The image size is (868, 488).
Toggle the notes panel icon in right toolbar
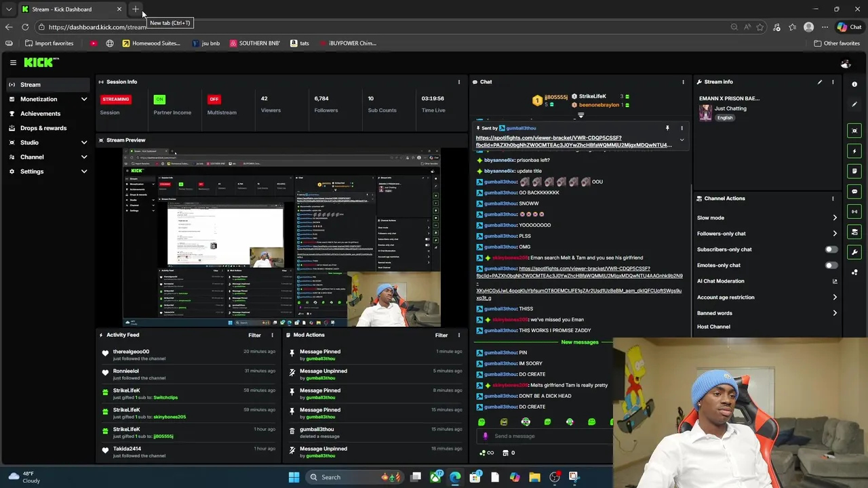[854, 171]
